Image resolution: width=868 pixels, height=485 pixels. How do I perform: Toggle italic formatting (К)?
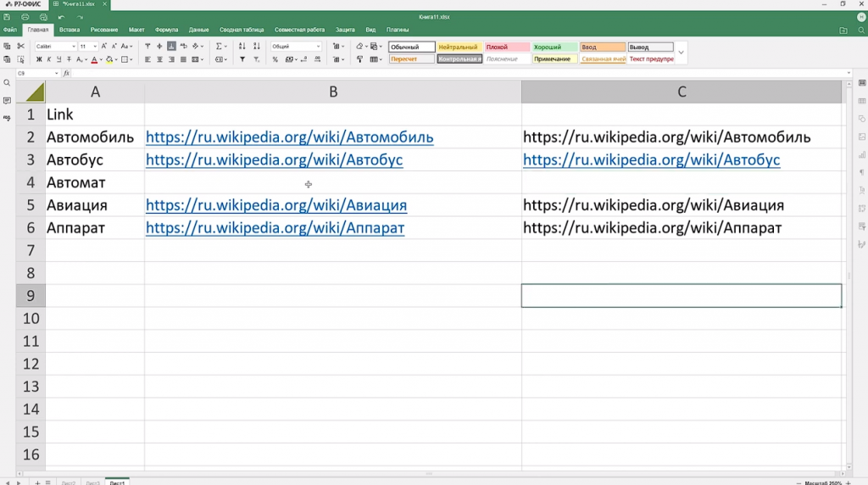(x=48, y=59)
